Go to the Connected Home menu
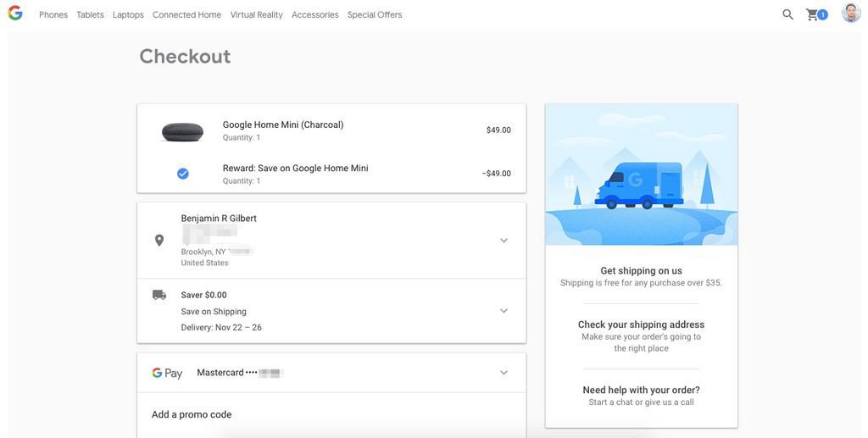The image size is (868, 438). point(186,15)
